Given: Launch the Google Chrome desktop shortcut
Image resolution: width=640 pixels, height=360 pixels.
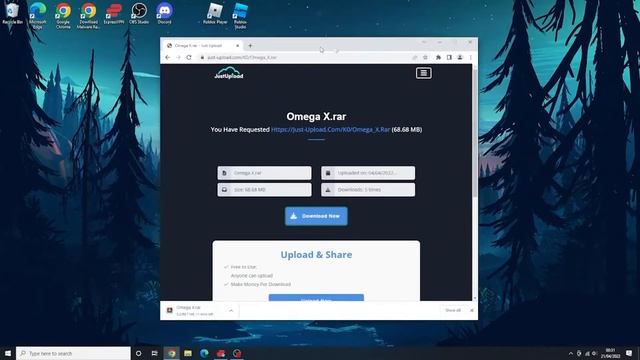Looking at the screenshot, I should (63, 15).
